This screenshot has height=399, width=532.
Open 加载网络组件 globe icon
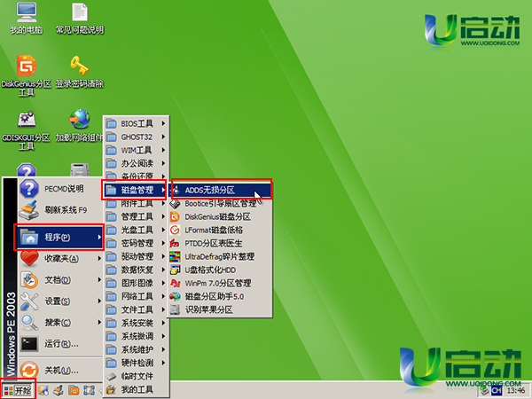[80, 126]
